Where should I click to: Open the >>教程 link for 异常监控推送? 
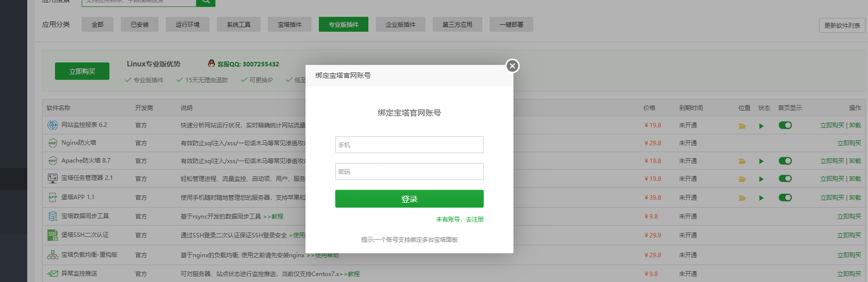[350, 274]
